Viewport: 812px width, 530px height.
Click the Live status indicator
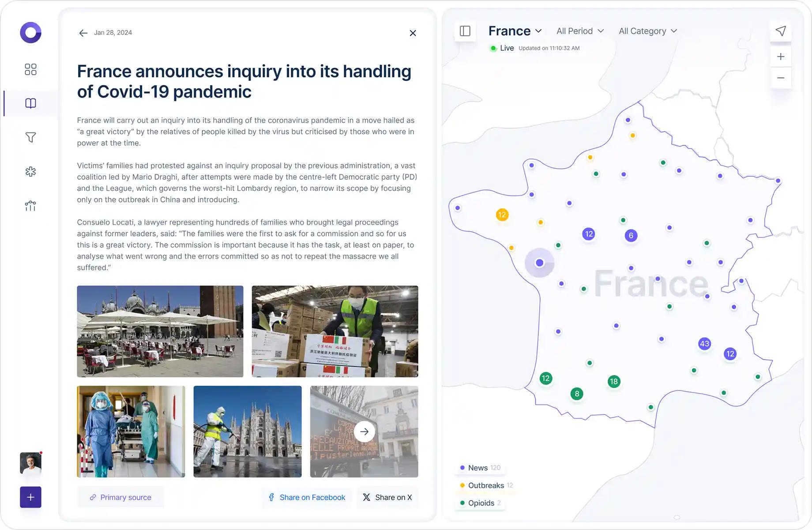click(x=502, y=48)
